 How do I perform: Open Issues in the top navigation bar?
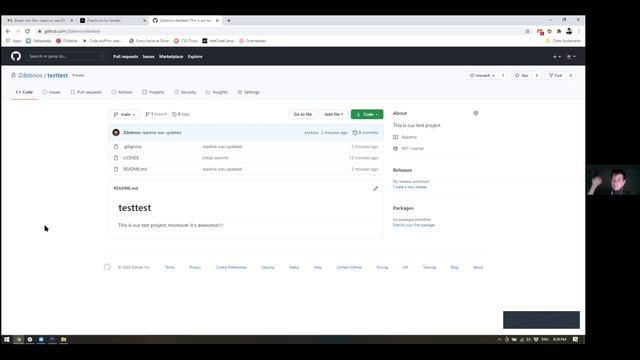coord(149,57)
